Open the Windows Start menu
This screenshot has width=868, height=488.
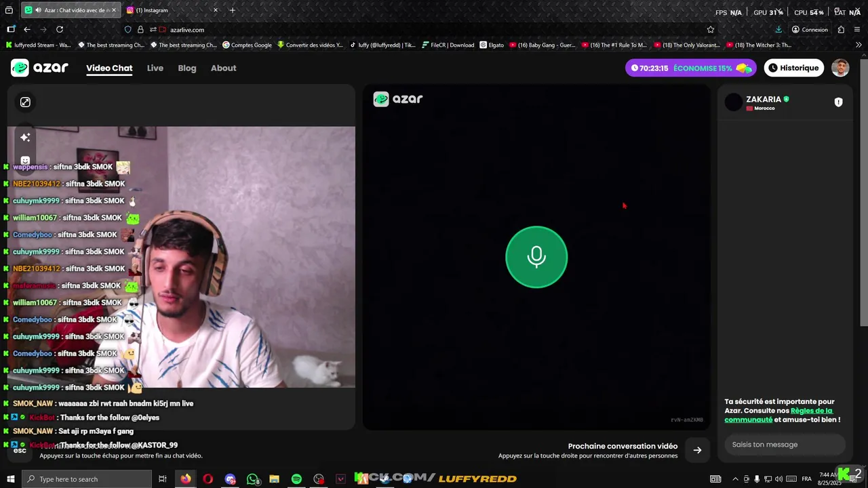point(10,479)
